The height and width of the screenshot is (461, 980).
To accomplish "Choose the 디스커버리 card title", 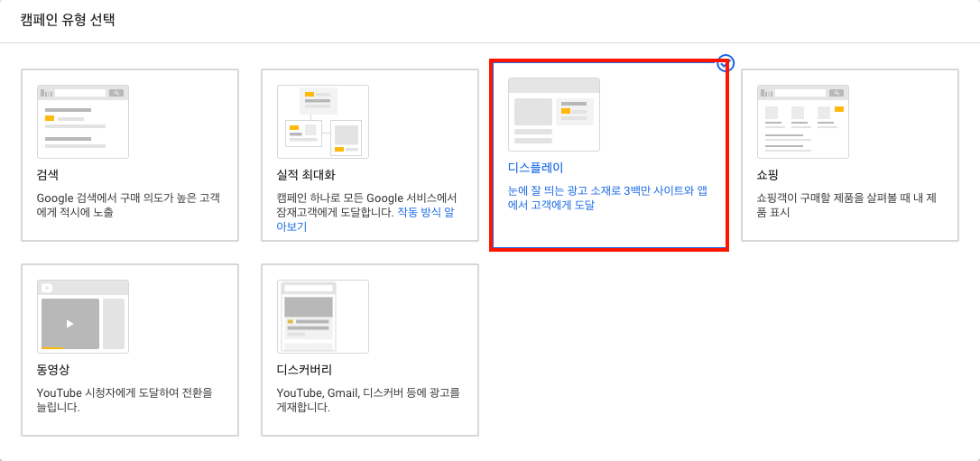I will click(305, 370).
